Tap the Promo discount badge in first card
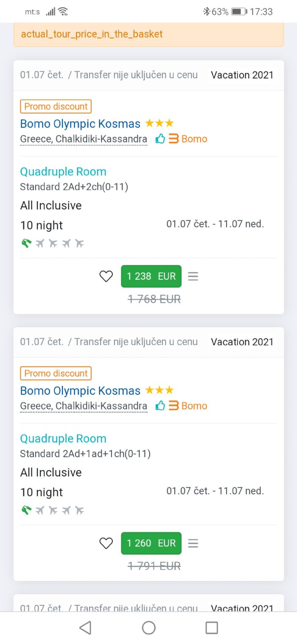This screenshot has height=644, width=297. (x=56, y=107)
